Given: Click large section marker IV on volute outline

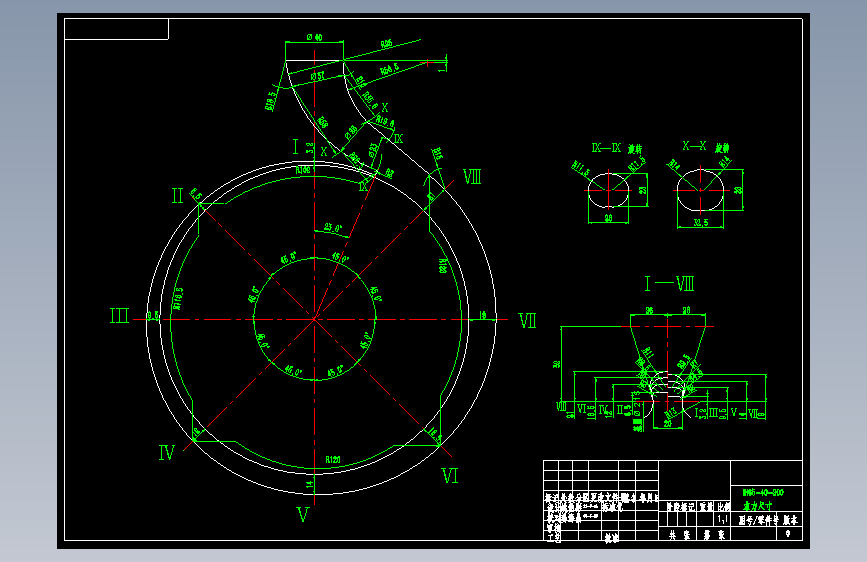Looking at the screenshot, I should tap(166, 453).
